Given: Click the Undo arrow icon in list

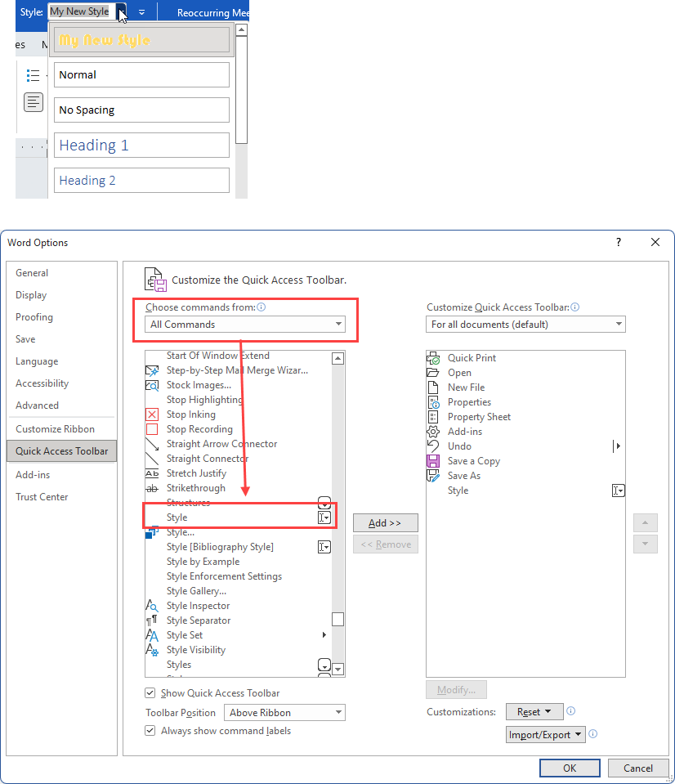Looking at the screenshot, I should point(433,446).
